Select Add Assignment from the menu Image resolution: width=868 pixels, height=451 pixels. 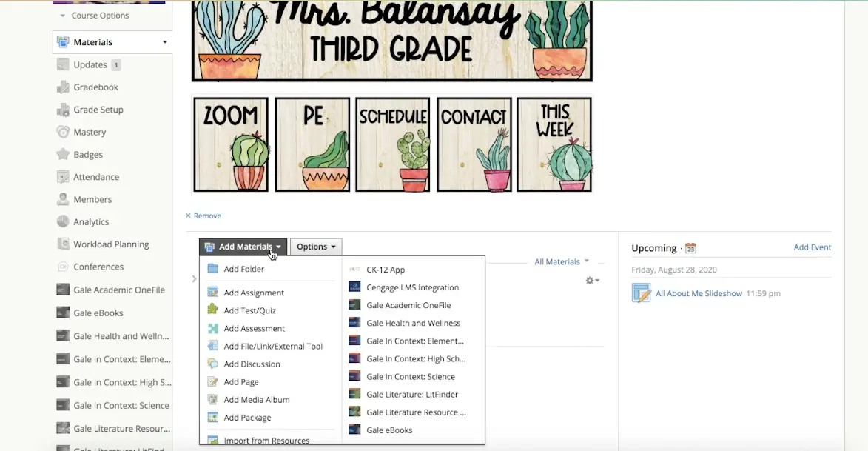(x=254, y=293)
